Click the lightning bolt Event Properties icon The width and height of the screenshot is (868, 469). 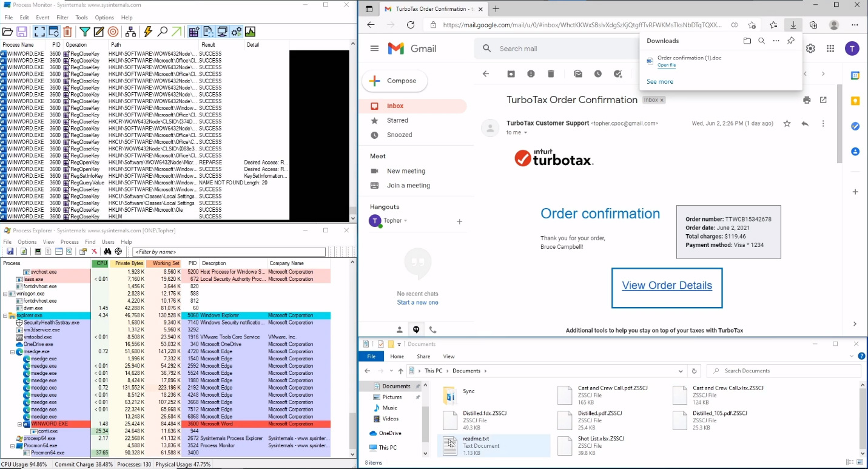(148, 32)
